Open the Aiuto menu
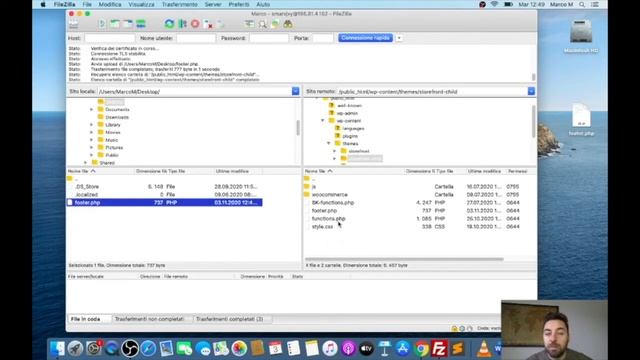This screenshot has width=640, height=360. point(263,4)
